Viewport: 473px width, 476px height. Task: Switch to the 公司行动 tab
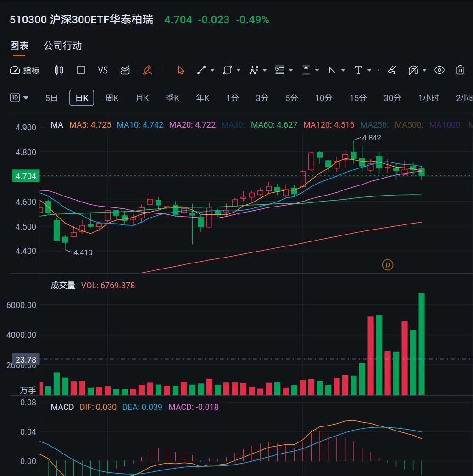[63, 46]
